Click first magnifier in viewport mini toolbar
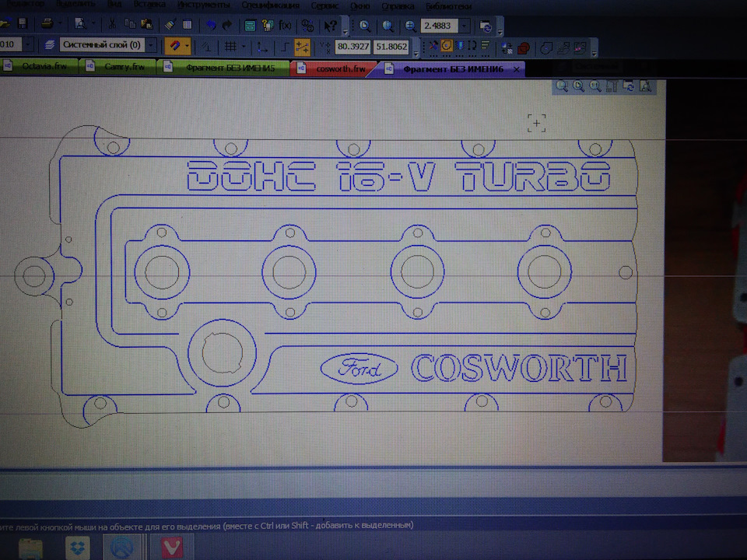 point(562,86)
